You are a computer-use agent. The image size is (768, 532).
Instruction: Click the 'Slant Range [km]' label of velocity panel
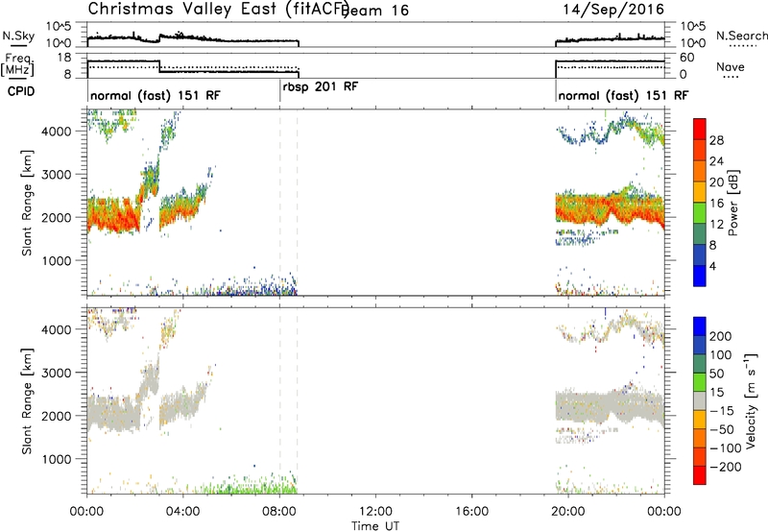click(27, 401)
